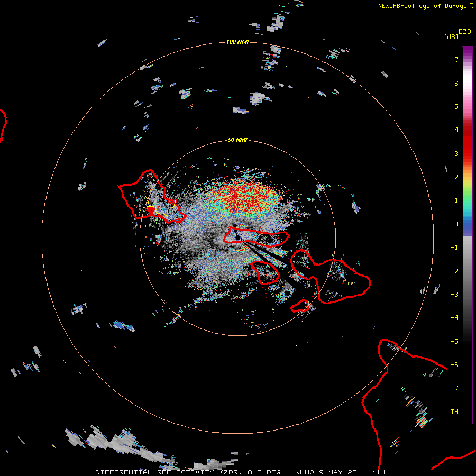Click the -7 value on color scale
This screenshot has width=476, height=476.
click(x=454, y=388)
